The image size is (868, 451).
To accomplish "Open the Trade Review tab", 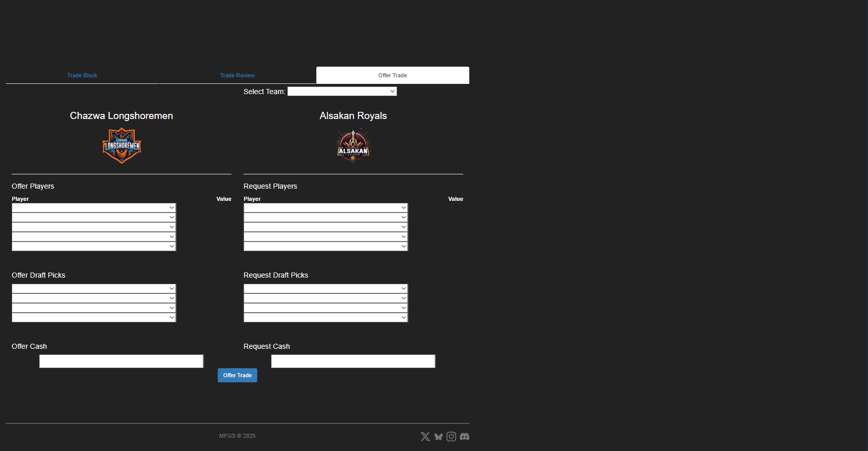I will click(x=237, y=75).
